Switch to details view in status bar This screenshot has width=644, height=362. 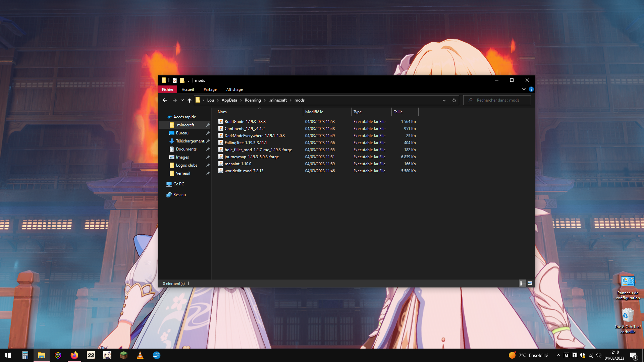point(522,283)
